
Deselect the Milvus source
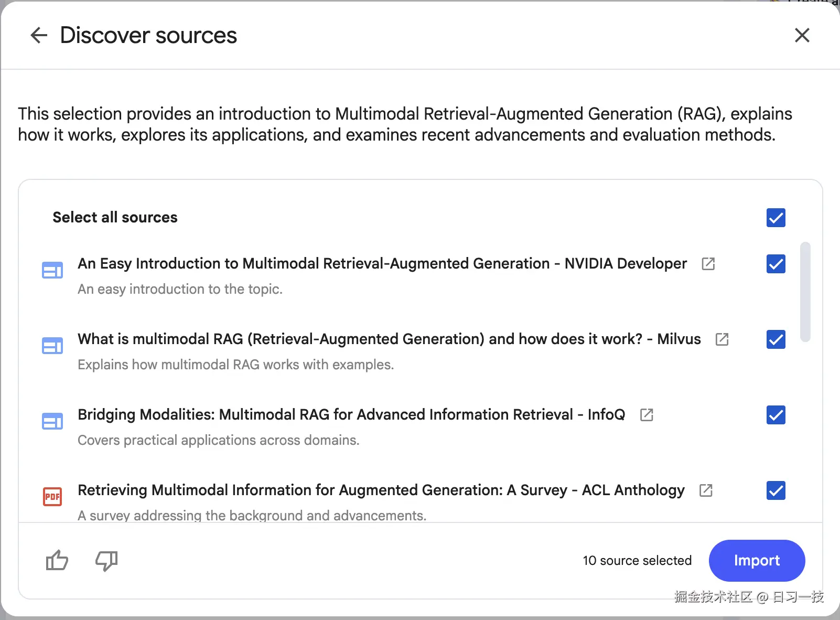pos(776,339)
